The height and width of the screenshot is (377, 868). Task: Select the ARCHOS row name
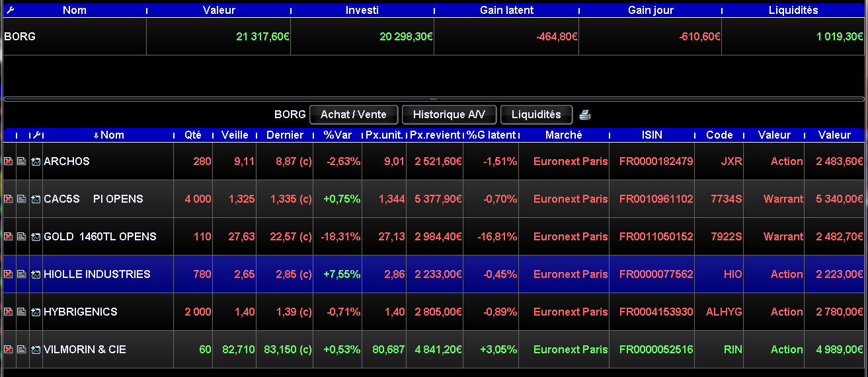point(67,162)
